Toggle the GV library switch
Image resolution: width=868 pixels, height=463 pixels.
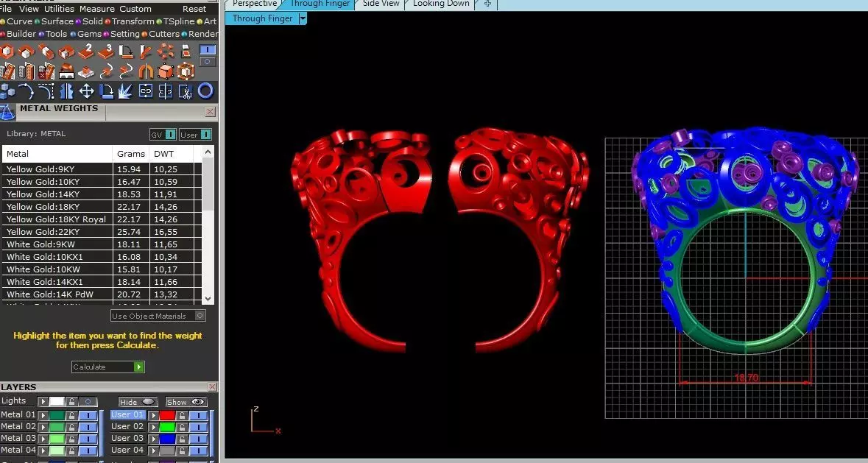(x=171, y=135)
